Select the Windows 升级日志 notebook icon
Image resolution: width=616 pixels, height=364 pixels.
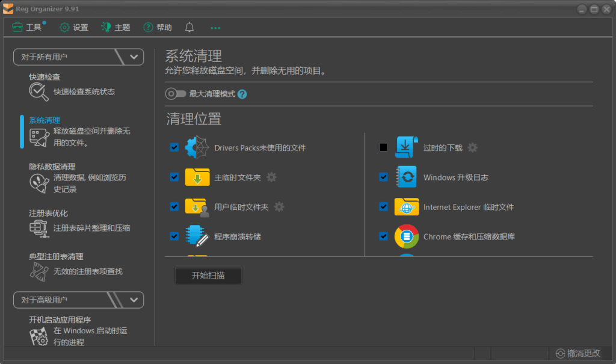point(407,177)
